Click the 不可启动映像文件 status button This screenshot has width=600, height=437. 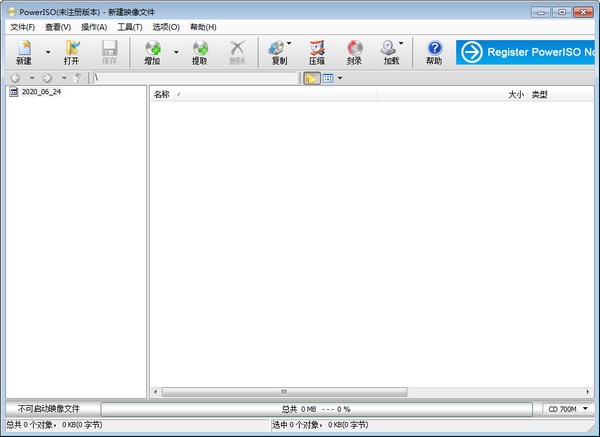point(49,409)
